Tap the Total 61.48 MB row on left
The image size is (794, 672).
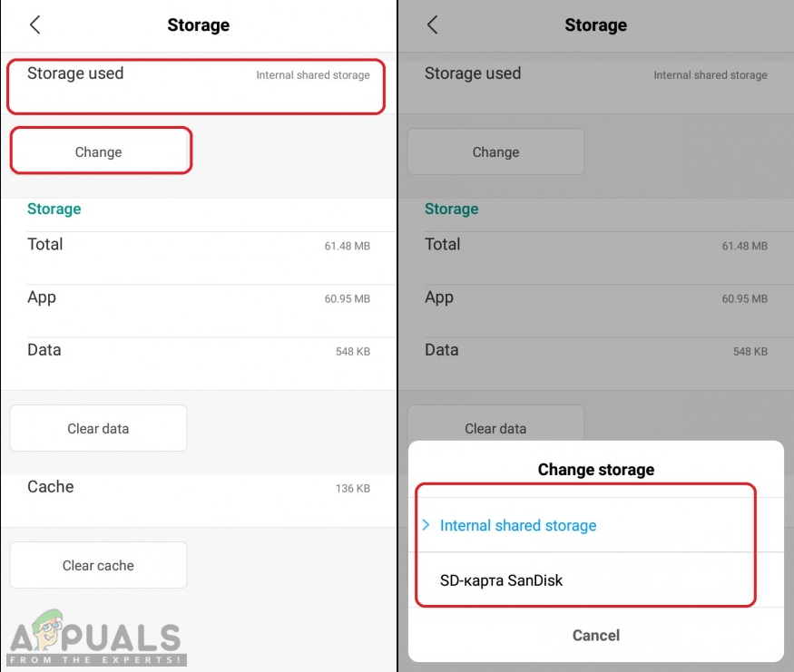198,245
